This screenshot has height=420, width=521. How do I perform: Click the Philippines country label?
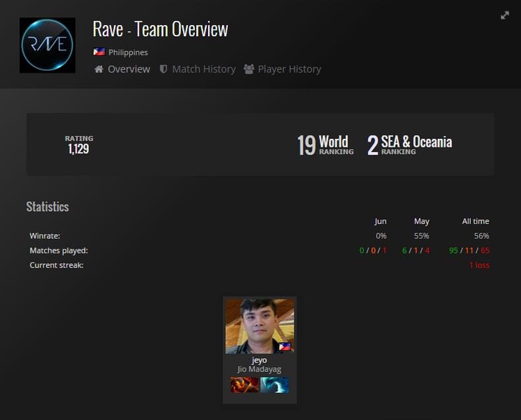pyautogui.click(x=128, y=53)
